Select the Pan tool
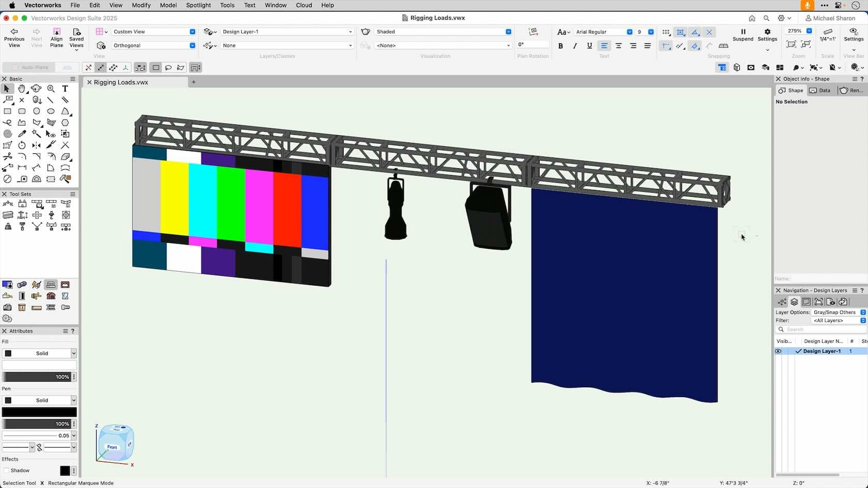This screenshot has width=868, height=488. [x=22, y=89]
